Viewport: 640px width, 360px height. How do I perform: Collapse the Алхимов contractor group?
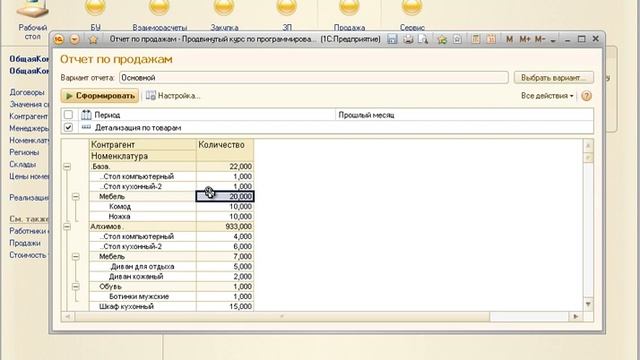67,227
